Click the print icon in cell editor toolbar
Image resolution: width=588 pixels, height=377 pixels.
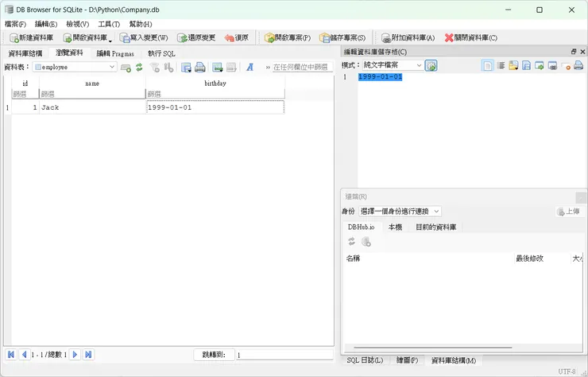[578, 66]
